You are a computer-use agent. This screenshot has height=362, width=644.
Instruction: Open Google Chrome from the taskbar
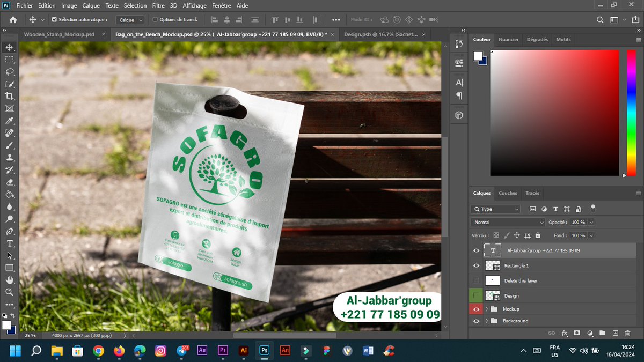pyautogui.click(x=98, y=350)
